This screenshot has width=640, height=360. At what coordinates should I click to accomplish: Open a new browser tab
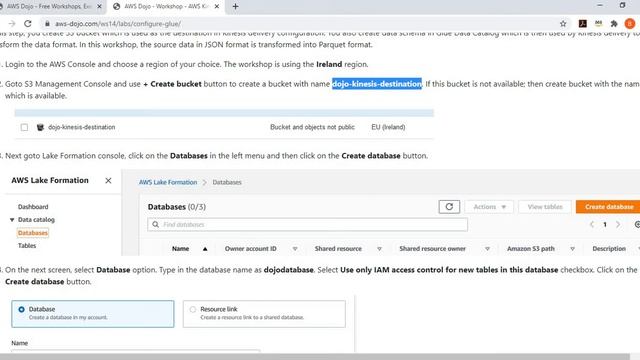point(235,7)
